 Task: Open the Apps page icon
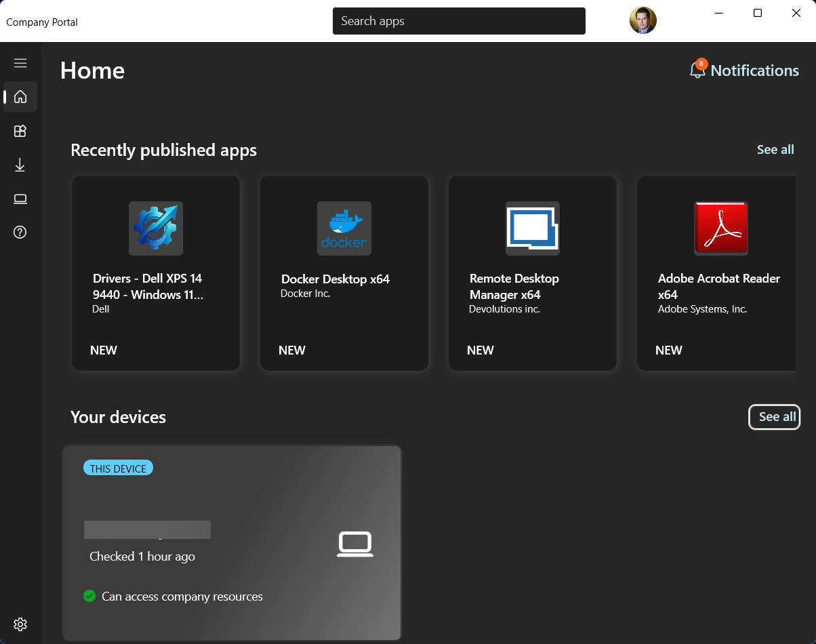tap(20, 131)
